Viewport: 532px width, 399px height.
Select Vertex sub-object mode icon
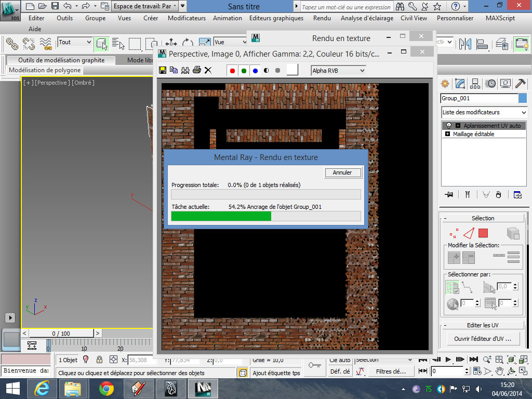453,233
